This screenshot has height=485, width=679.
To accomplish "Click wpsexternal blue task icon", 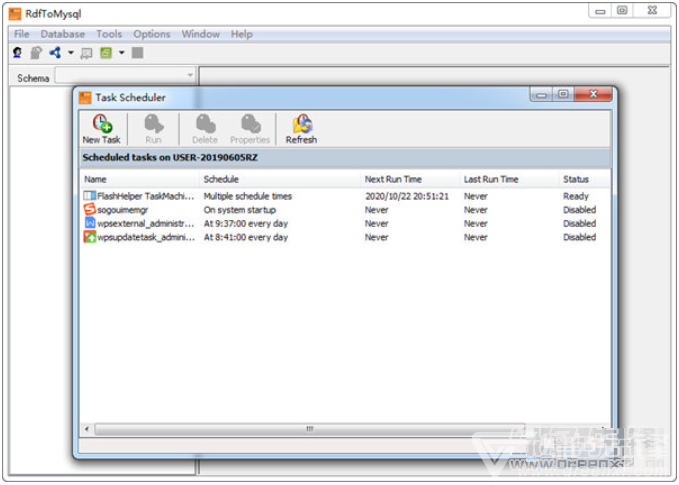I will click(x=90, y=223).
